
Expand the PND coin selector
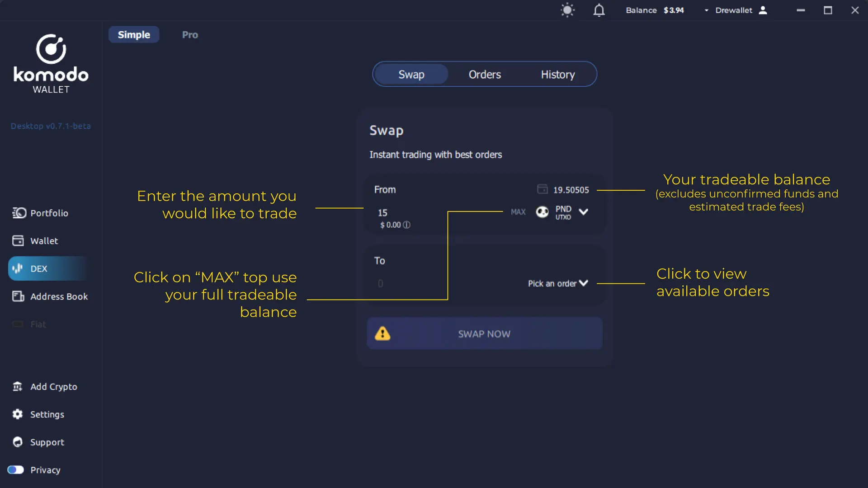click(562, 212)
